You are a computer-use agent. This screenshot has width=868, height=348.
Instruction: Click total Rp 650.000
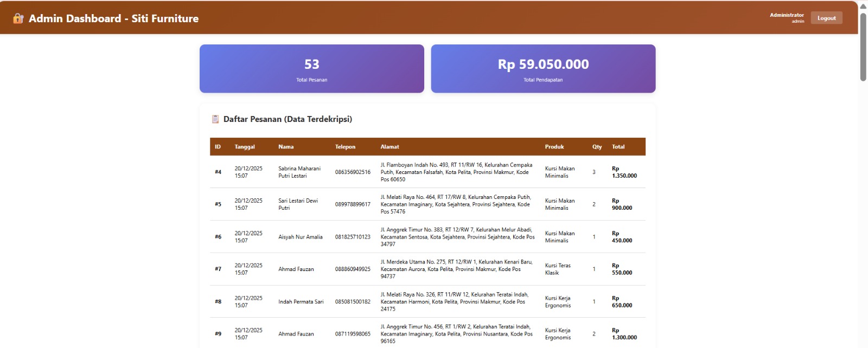pyautogui.click(x=622, y=301)
